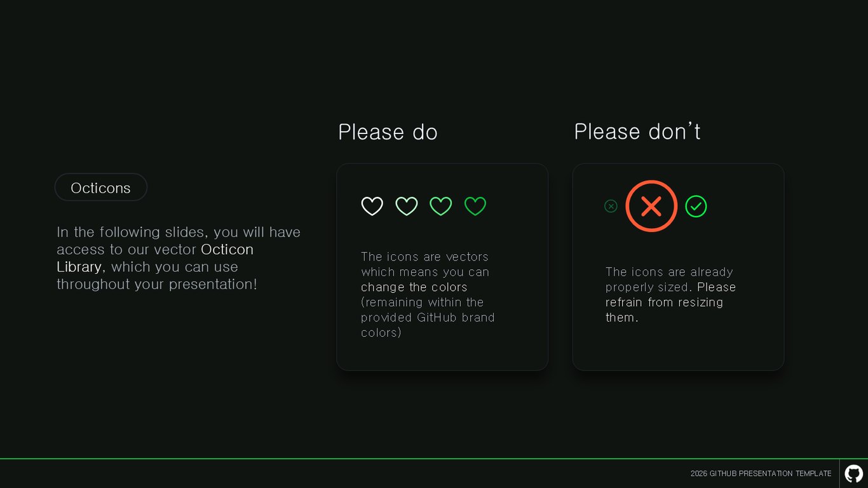Click the Octicons pill label
This screenshot has width=868, height=488.
click(x=101, y=187)
